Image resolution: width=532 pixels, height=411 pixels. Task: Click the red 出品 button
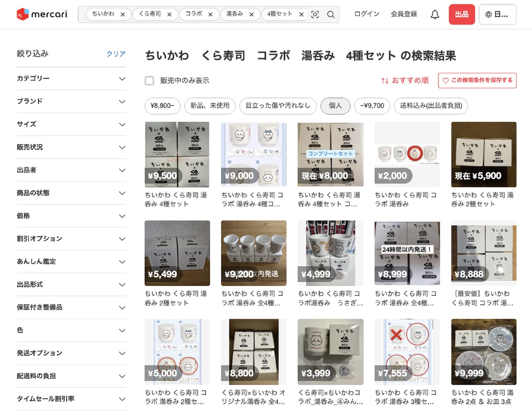coord(462,14)
